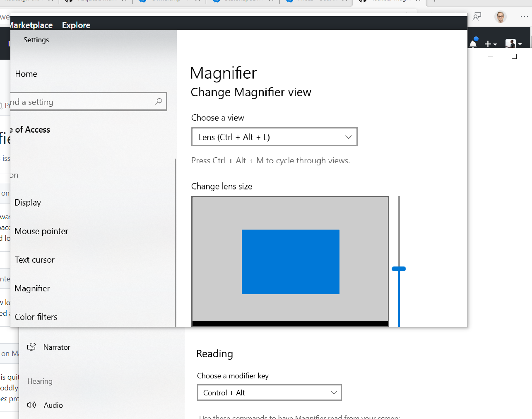
Task: Open the "Choose a view" Lens dropdown
Action: (274, 137)
